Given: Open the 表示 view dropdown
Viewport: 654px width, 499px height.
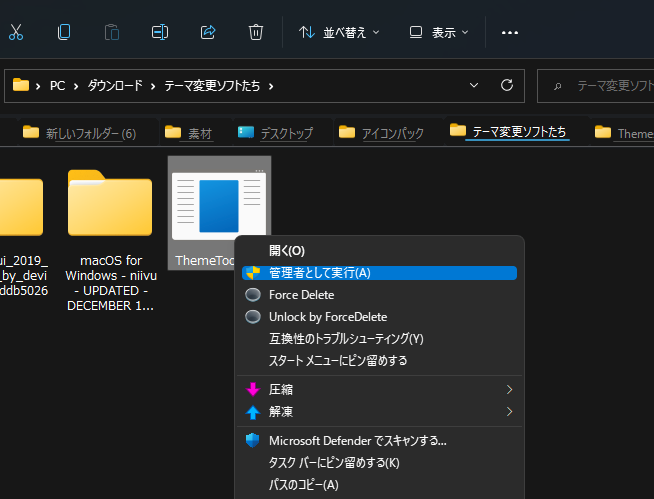Looking at the screenshot, I should point(439,32).
